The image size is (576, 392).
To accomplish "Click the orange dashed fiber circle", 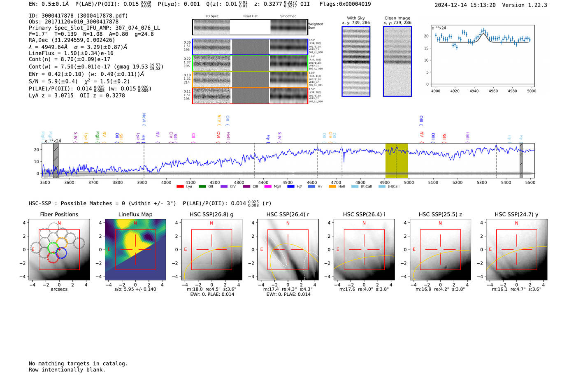I will [62, 243].
